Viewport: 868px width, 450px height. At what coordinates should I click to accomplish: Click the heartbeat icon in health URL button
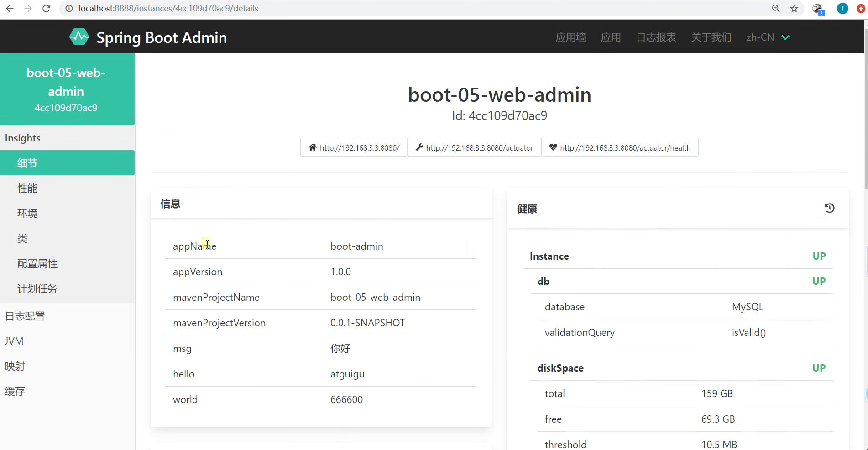553,147
